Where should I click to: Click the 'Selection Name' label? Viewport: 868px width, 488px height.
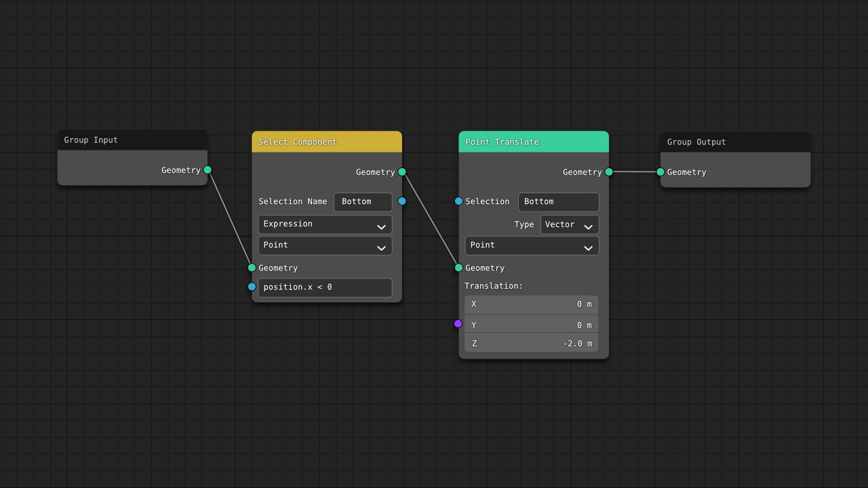pyautogui.click(x=293, y=201)
